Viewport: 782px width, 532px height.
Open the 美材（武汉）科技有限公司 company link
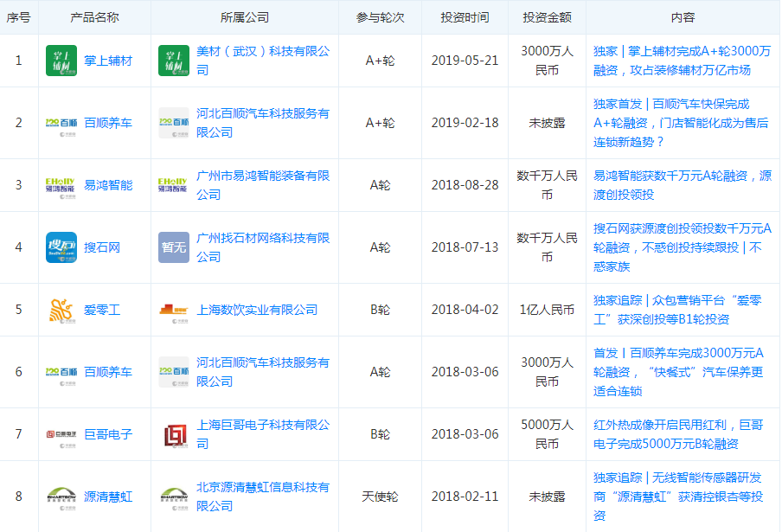263,61
